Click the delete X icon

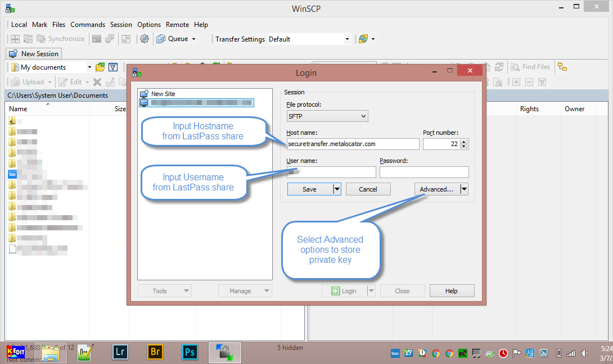pyautogui.click(x=97, y=82)
